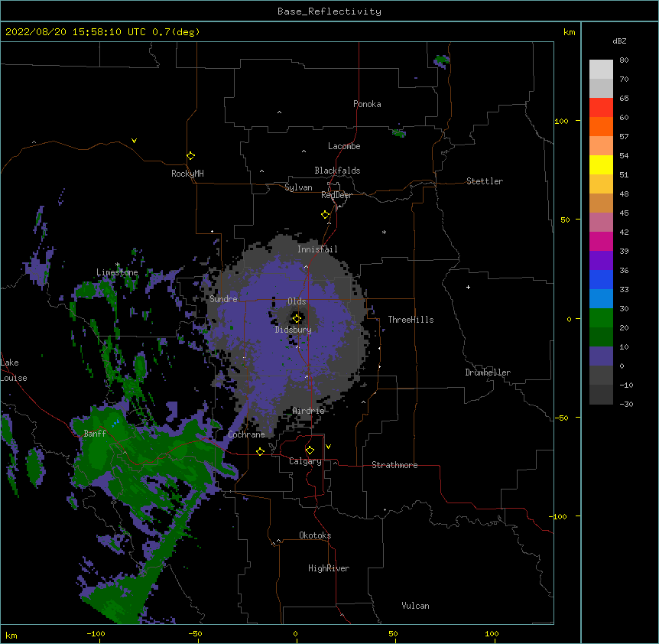Select the Drumheller label
This screenshot has height=644, width=659.
(488, 372)
